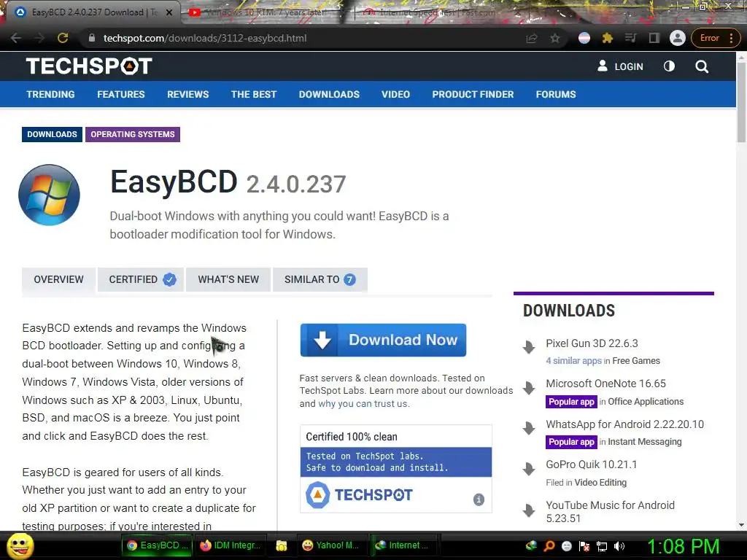Open the FEATURES nav menu
The image size is (747, 560).
[x=121, y=94]
